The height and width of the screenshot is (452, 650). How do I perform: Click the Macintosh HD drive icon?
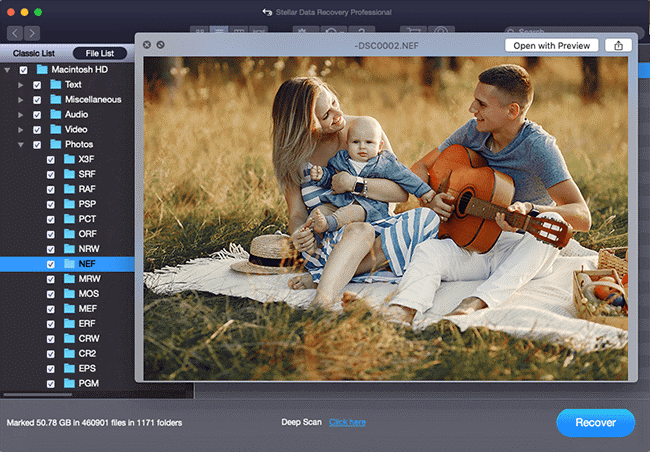pyautogui.click(x=43, y=70)
